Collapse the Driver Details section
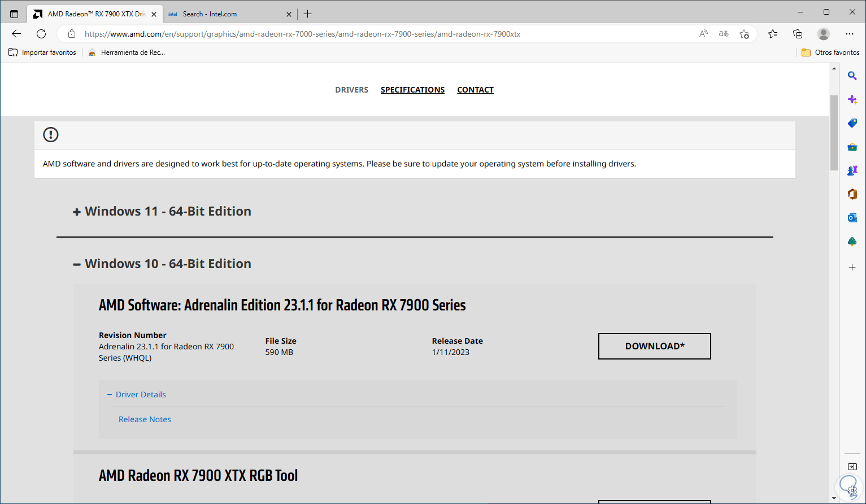 tap(137, 395)
